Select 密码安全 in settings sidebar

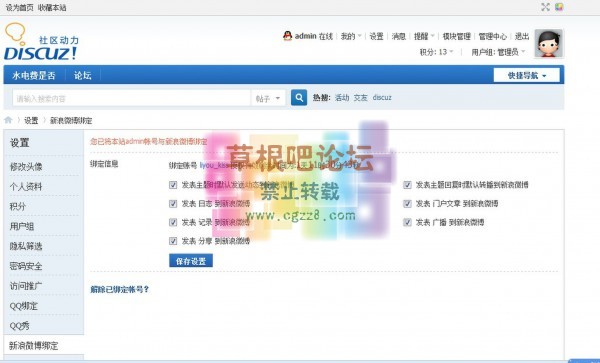(26, 266)
